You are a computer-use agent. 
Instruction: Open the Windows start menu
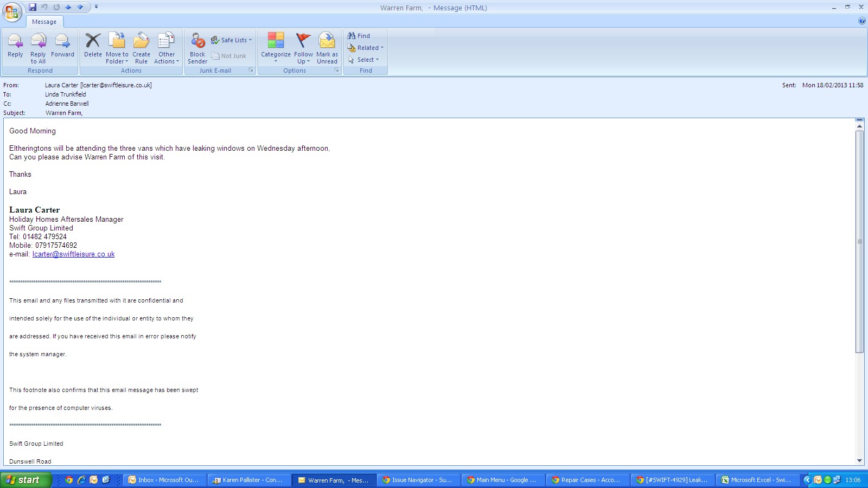coord(26,480)
